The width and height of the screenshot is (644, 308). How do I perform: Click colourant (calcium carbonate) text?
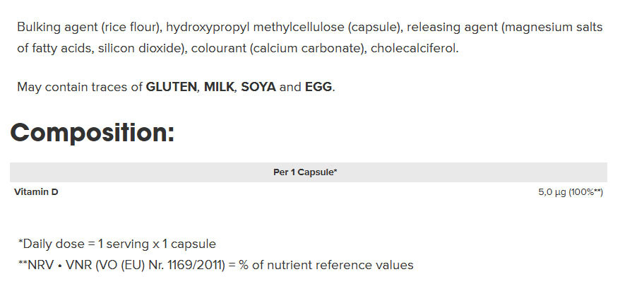279,49
